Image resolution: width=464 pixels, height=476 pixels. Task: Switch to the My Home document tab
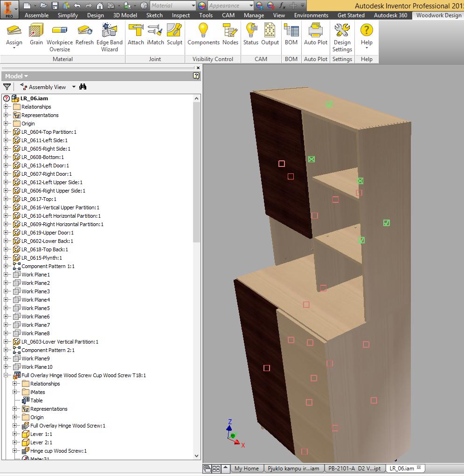coord(246,469)
